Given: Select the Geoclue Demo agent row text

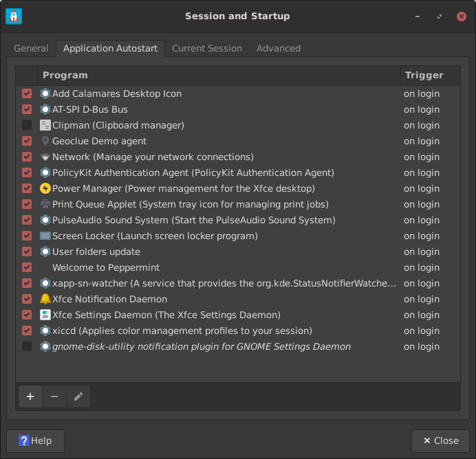Looking at the screenshot, I should 99,141.
